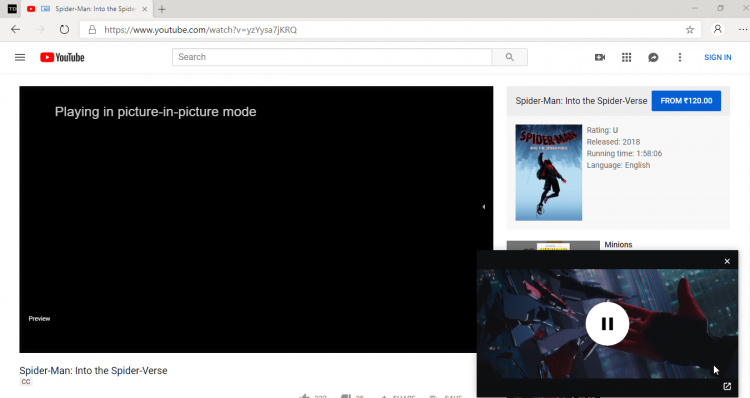Image resolution: width=750 pixels, height=398 pixels.
Task: Open the pinned TD tab
Action: coord(12,9)
